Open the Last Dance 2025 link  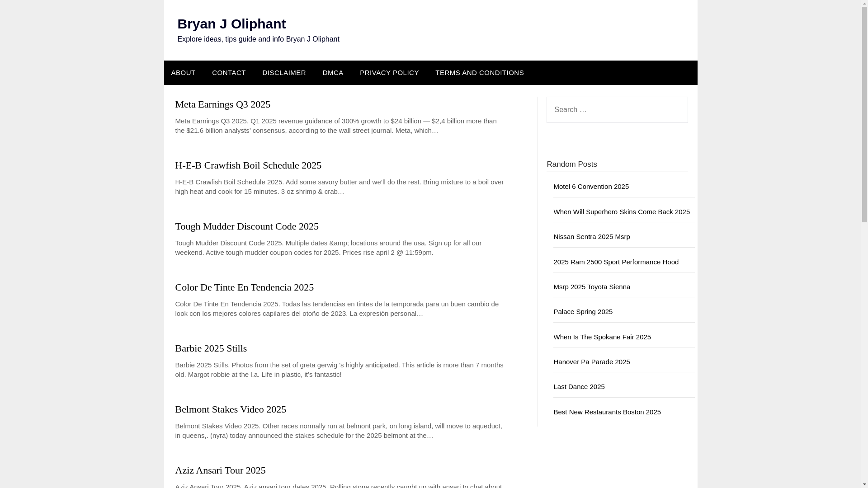pyautogui.click(x=579, y=387)
